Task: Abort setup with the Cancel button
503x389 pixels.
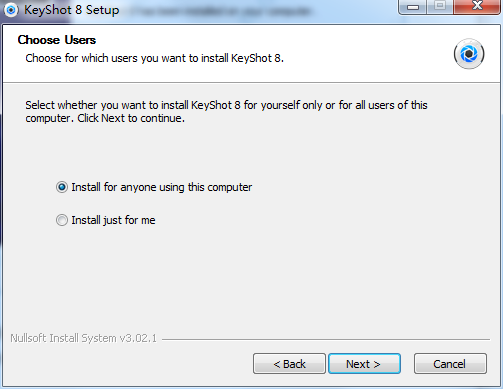Action: [450, 364]
